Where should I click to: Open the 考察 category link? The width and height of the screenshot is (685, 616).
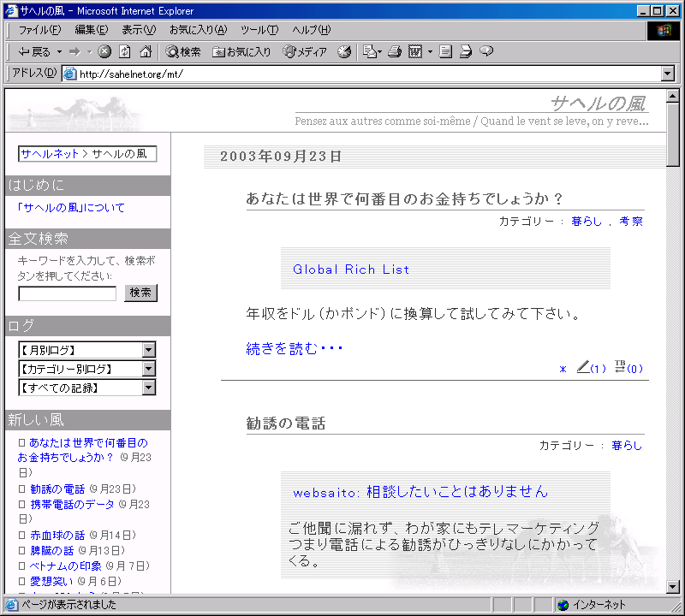pyautogui.click(x=631, y=222)
